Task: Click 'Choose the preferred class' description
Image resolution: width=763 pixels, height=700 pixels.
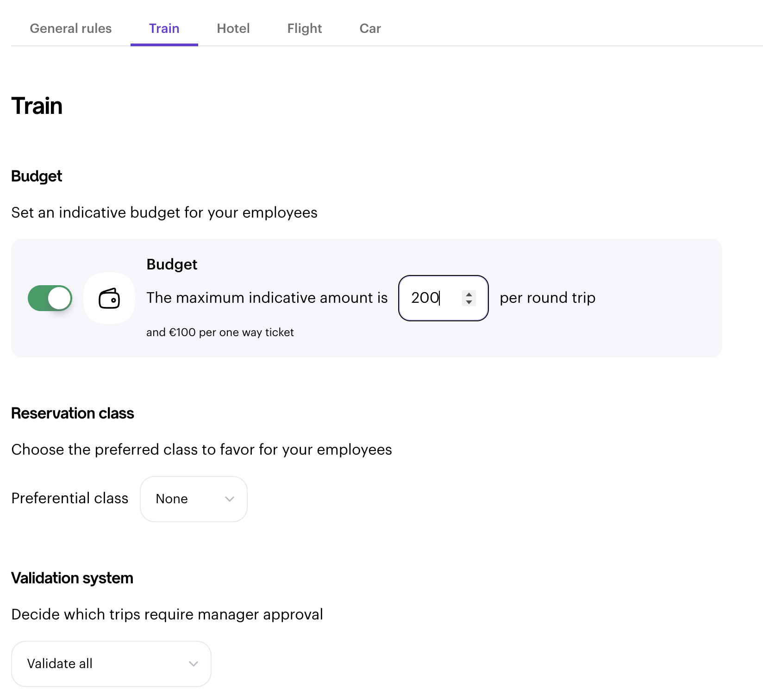Action: (x=202, y=450)
